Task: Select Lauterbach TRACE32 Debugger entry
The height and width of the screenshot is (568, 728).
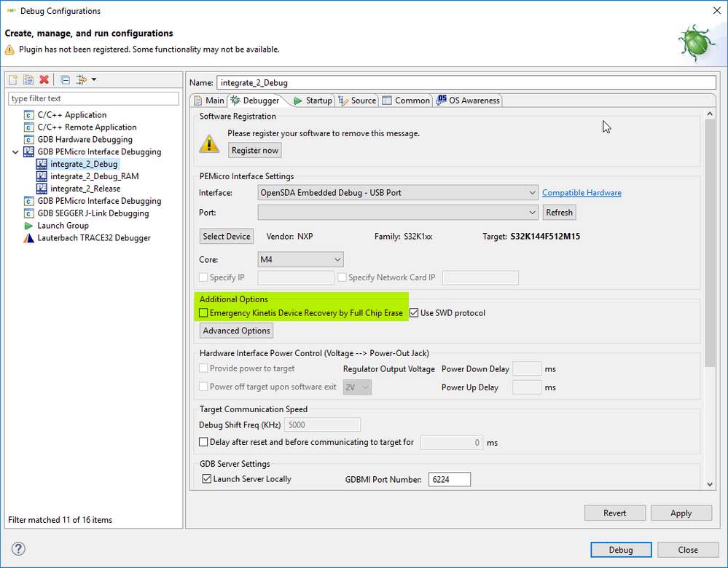Action: tap(94, 238)
